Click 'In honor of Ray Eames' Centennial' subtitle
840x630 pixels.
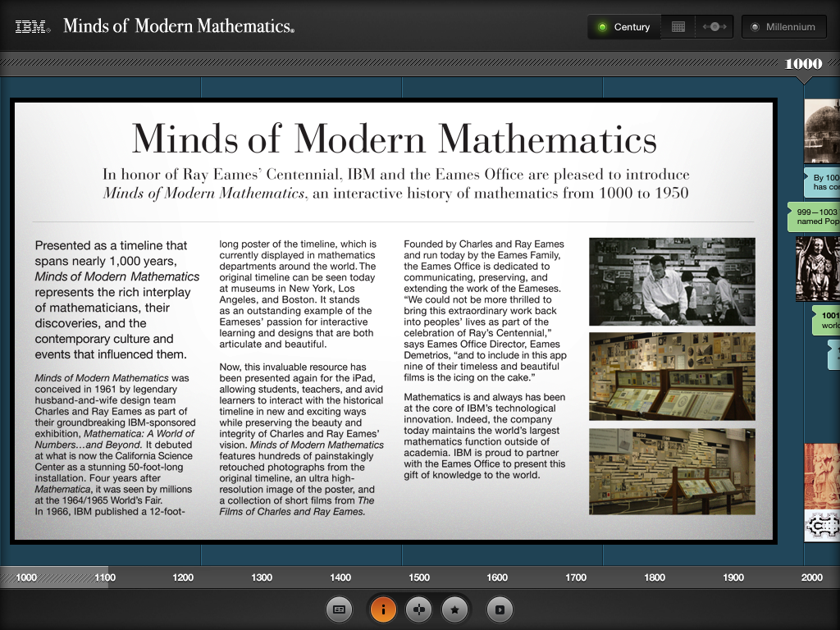396,184
